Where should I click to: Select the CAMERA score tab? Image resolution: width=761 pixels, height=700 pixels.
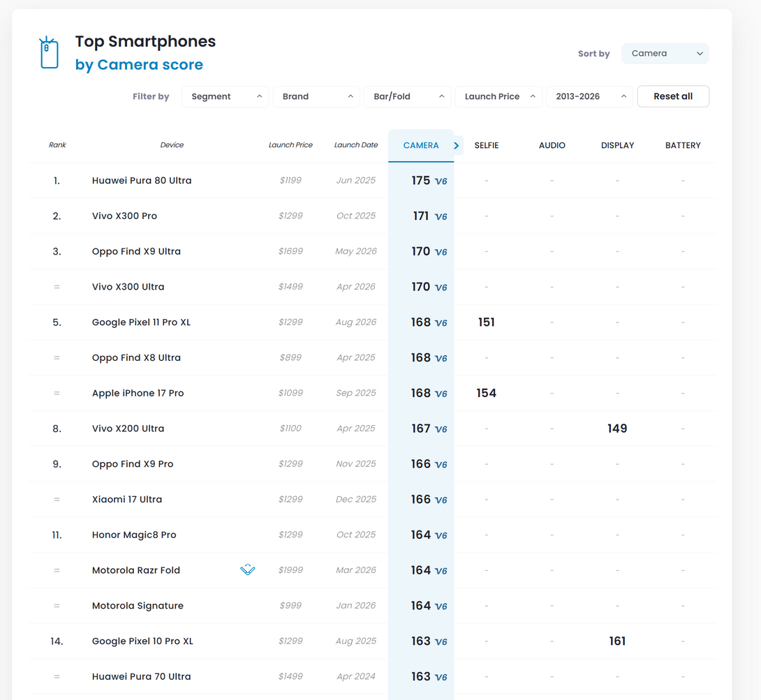421,146
